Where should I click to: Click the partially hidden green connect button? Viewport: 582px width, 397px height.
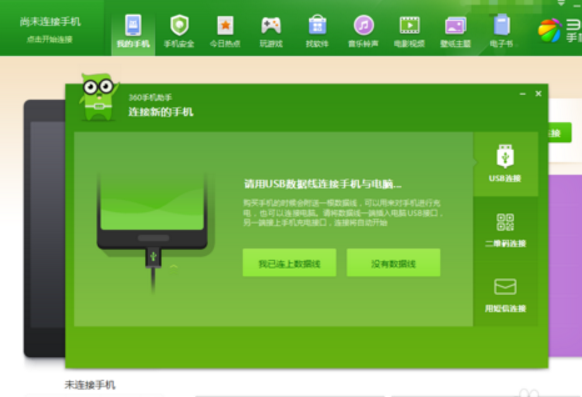click(560, 132)
